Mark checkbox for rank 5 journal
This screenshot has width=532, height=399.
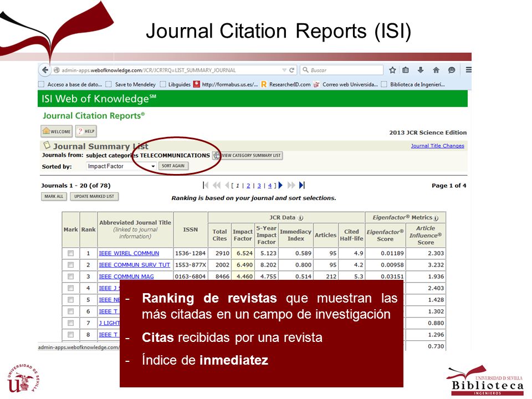pos(70,300)
